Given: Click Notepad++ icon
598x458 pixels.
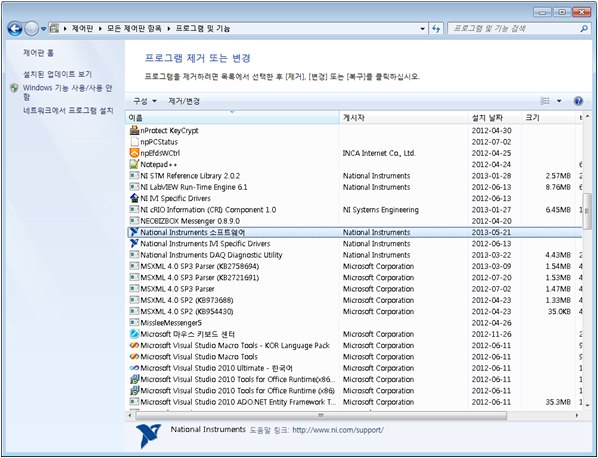Looking at the screenshot, I should 134,164.
